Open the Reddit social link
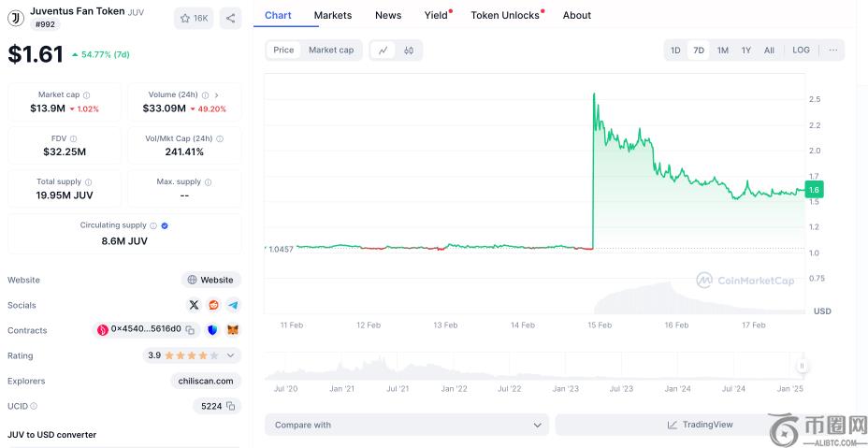The image size is (868, 448). (x=213, y=305)
